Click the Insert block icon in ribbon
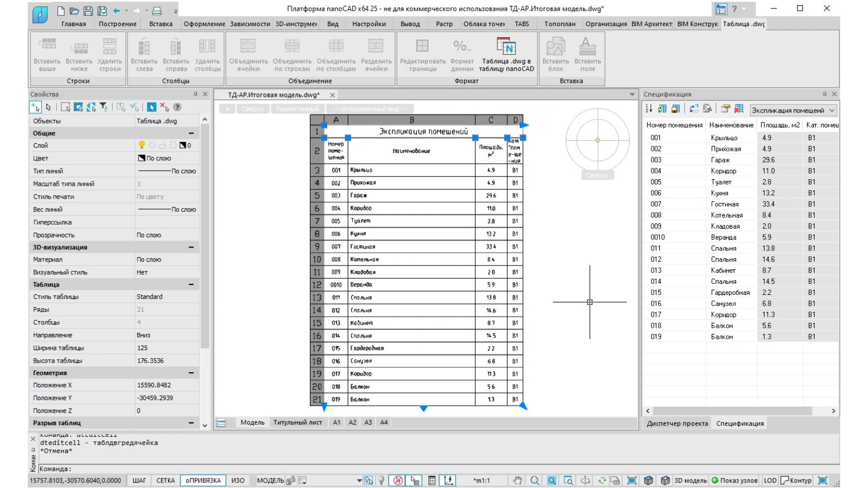 [x=556, y=54]
